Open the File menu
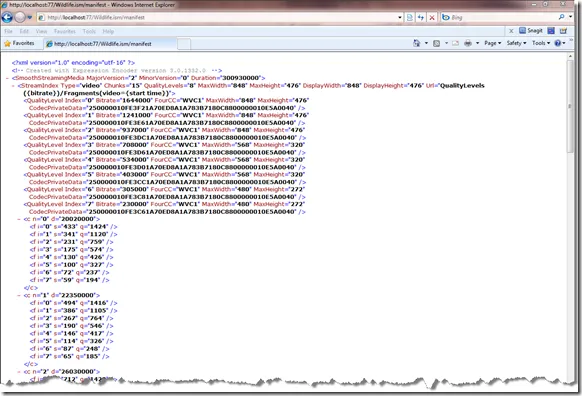The height and width of the screenshot is (396, 582). [x=8, y=32]
